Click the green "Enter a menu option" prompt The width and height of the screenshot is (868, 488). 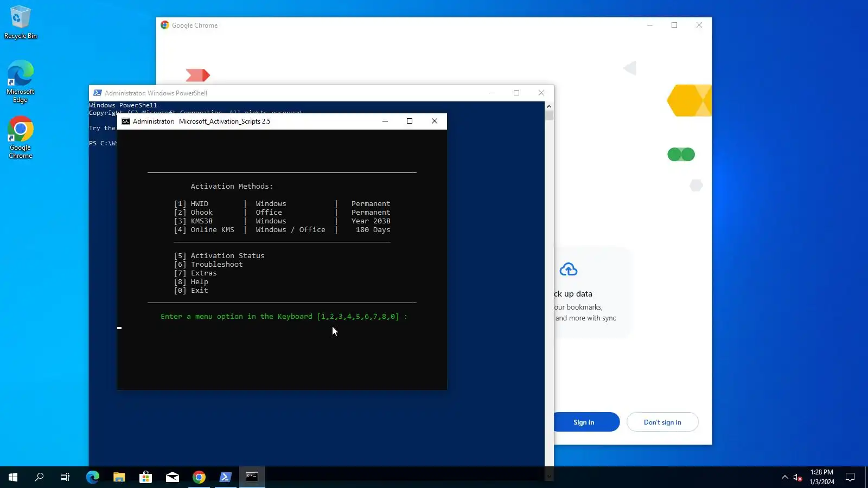(284, 317)
